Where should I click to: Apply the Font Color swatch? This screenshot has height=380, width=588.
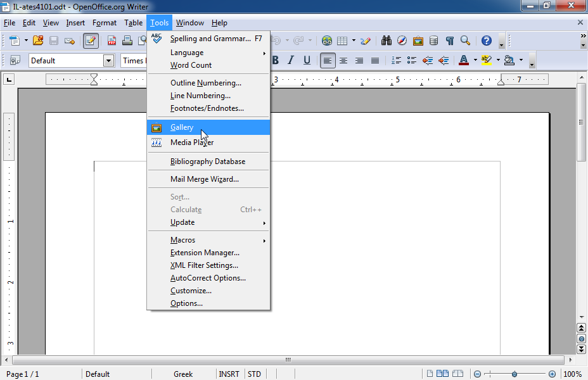point(464,60)
